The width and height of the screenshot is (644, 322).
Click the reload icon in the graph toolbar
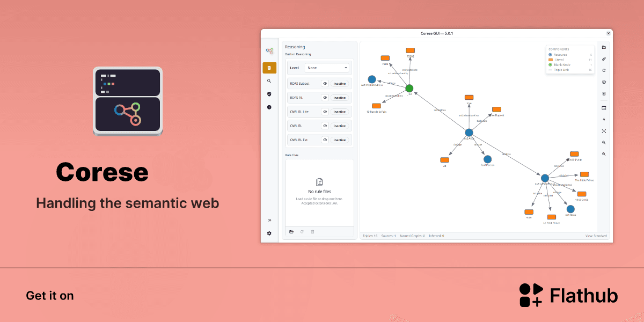[604, 70]
